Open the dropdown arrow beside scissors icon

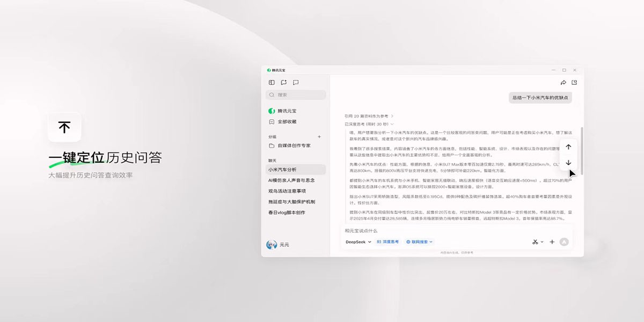click(542, 242)
